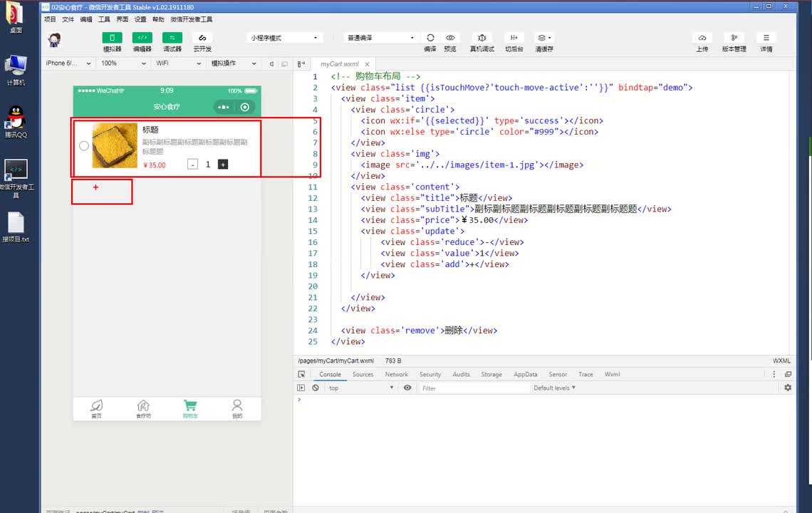Screen dimensions: 812x513
Task: Go to 食疗坊 tab in simulator
Action: pos(143,409)
